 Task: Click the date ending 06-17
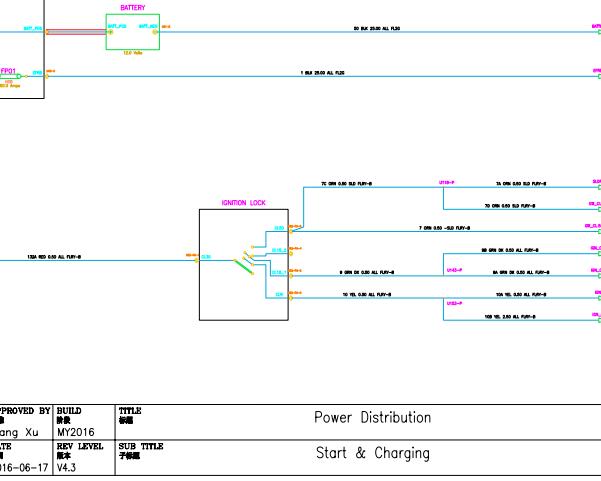click(x=24, y=468)
